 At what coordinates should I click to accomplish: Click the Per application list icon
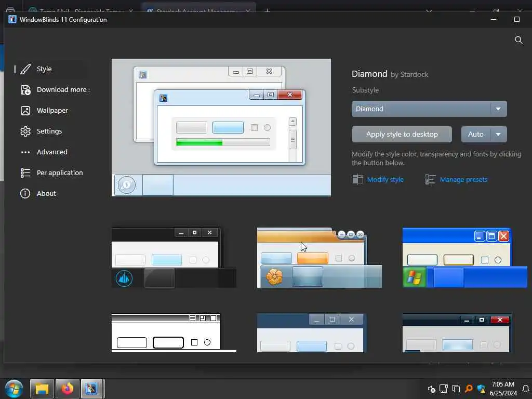click(25, 172)
